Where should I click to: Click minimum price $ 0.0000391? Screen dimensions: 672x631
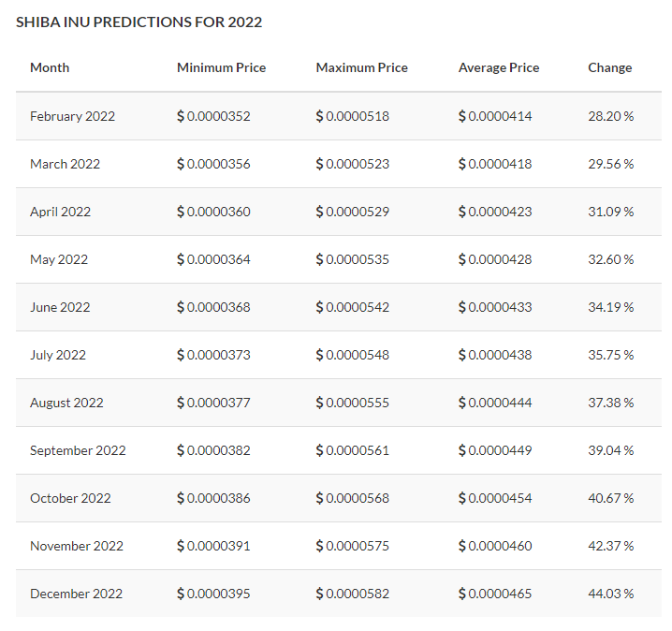pos(213,546)
